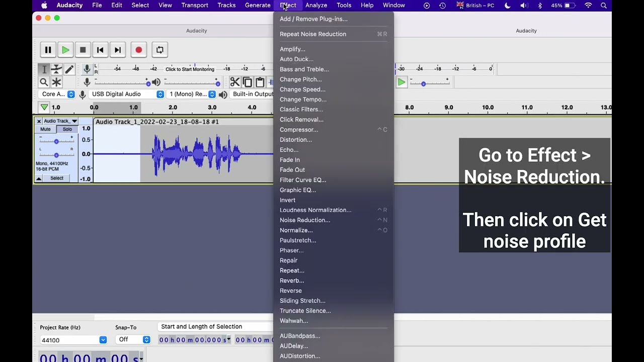Click the Wi-Fi status icon
Screen dimensions: 644x362
coord(588,6)
